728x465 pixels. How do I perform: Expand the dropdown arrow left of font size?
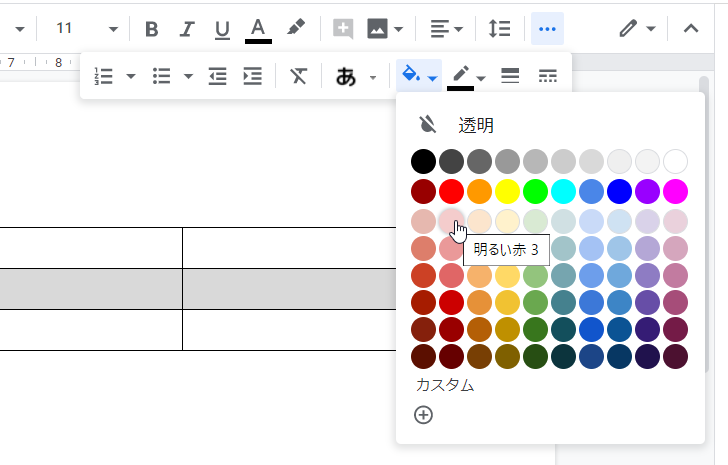pyautogui.click(x=20, y=29)
